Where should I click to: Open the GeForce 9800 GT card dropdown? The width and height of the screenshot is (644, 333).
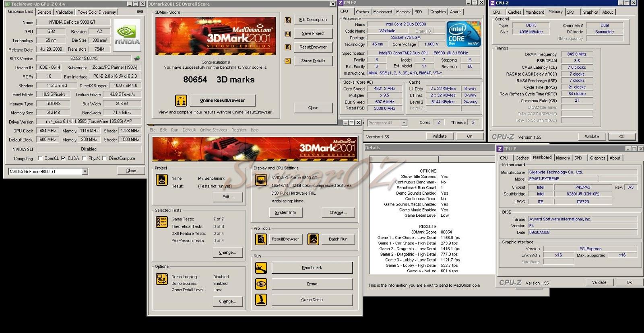point(85,171)
